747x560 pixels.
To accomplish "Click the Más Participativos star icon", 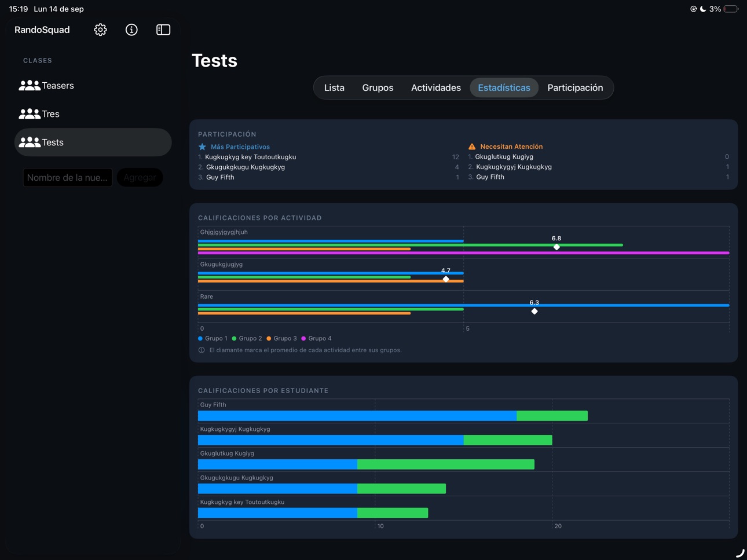I will (202, 147).
